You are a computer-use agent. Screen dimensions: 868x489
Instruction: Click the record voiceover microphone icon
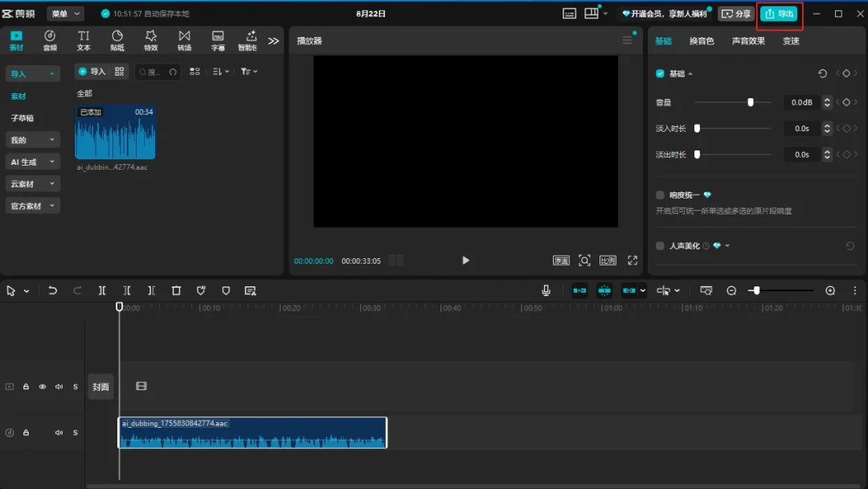pos(546,290)
